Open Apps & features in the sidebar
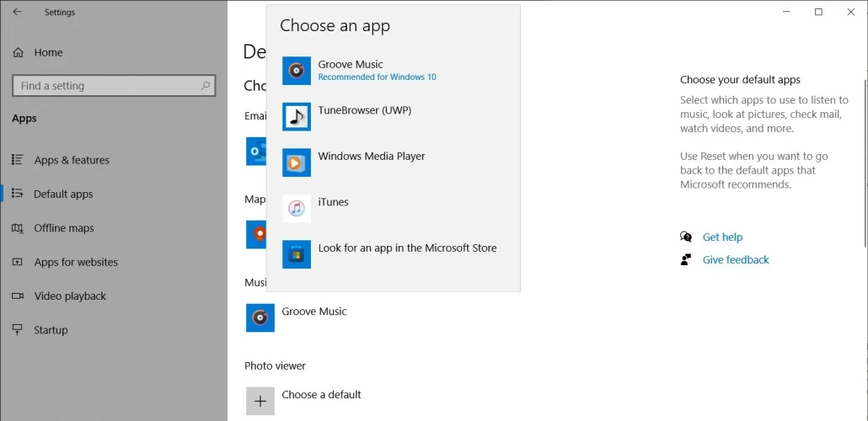Image resolution: width=868 pixels, height=421 pixels. tap(72, 160)
